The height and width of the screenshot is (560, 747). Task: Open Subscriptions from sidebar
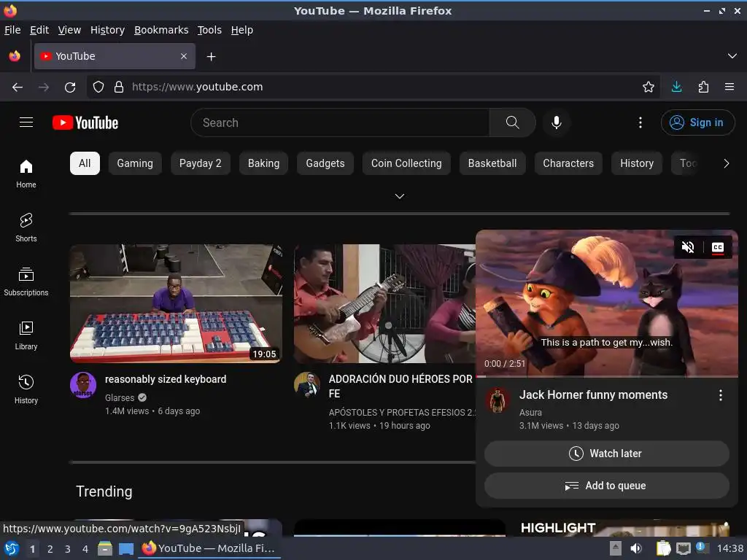point(26,282)
